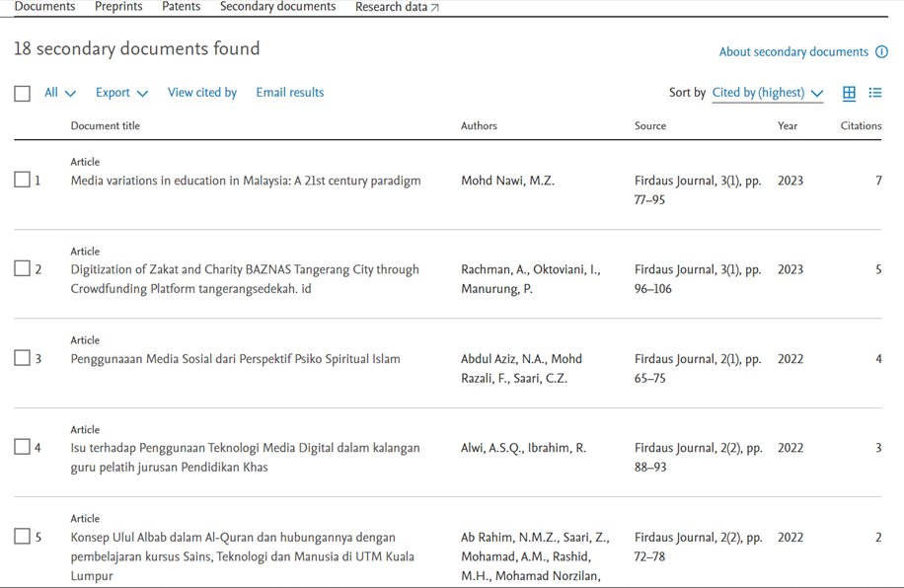This screenshot has height=588, width=904.
Task: Click View cited by link
Action: pyautogui.click(x=202, y=93)
